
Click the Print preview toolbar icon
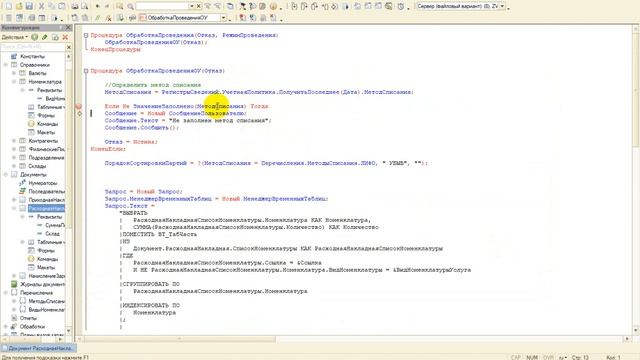tap(84, 7)
